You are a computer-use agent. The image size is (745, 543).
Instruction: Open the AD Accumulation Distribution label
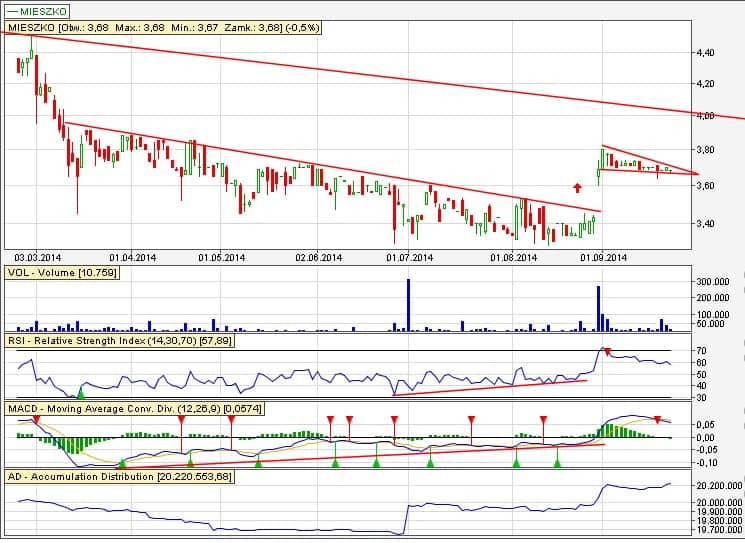coord(118,477)
